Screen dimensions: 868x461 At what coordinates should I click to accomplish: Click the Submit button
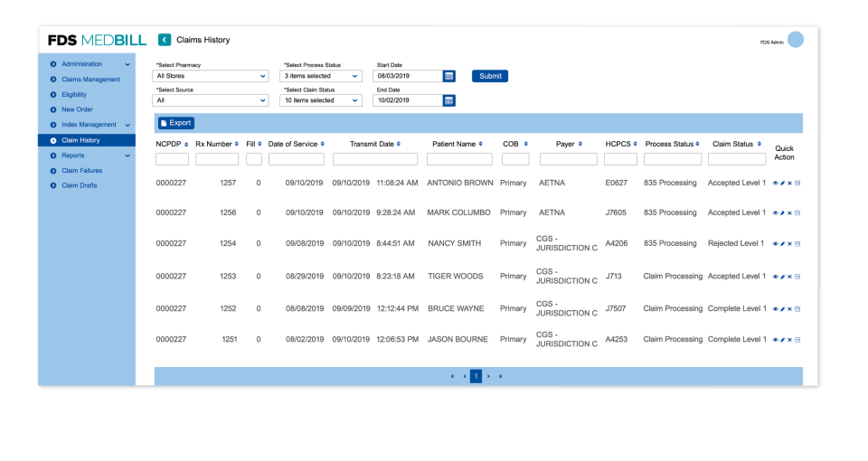pyautogui.click(x=490, y=76)
